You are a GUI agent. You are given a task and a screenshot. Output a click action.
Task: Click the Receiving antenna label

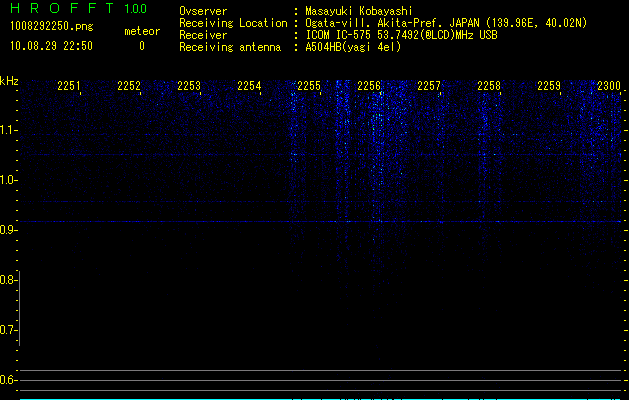coord(230,47)
